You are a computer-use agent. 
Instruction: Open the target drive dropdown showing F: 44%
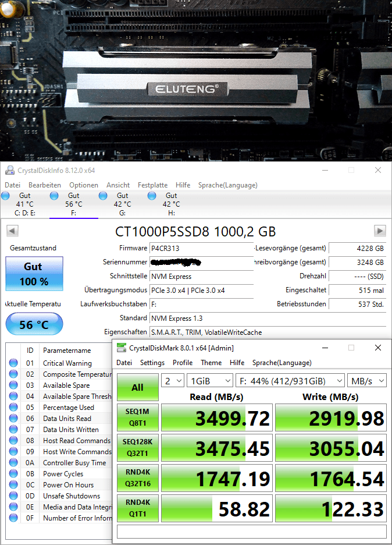click(290, 381)
